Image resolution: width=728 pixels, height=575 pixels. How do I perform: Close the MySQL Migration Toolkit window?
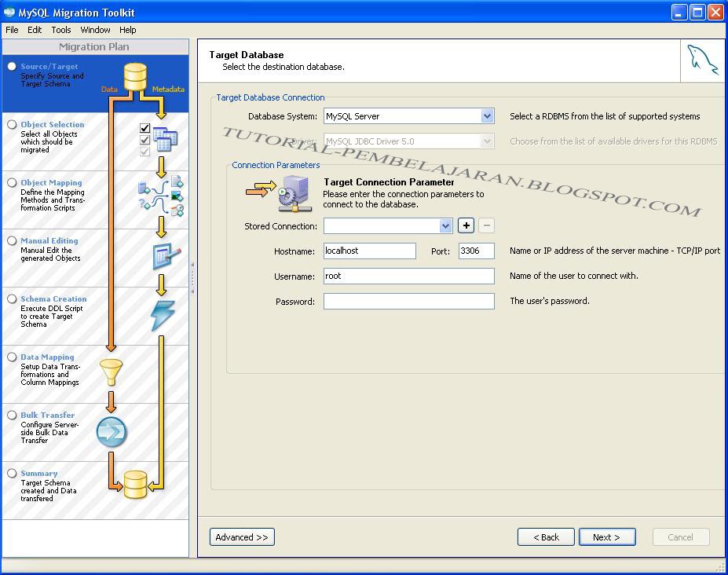[x=715, y=12]
